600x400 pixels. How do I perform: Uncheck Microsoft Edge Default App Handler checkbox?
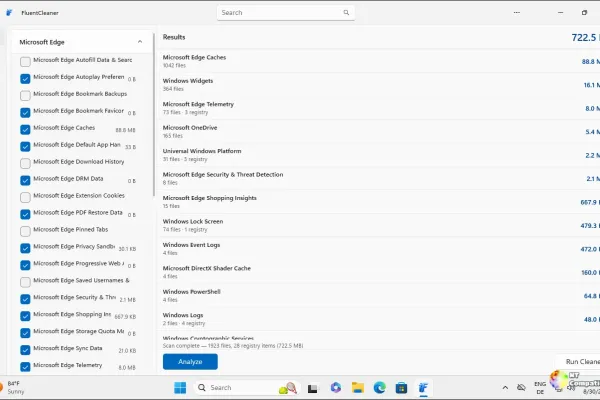[25, 146]
